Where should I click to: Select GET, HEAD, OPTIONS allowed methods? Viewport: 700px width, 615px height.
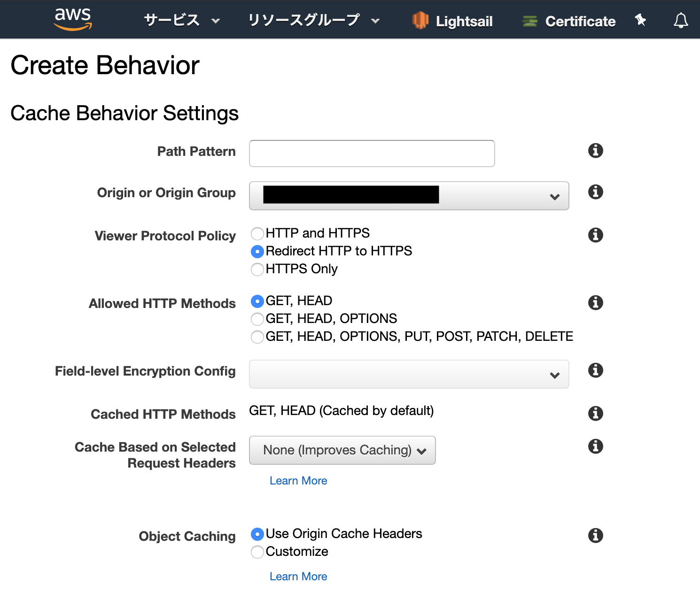coord(257,319)
